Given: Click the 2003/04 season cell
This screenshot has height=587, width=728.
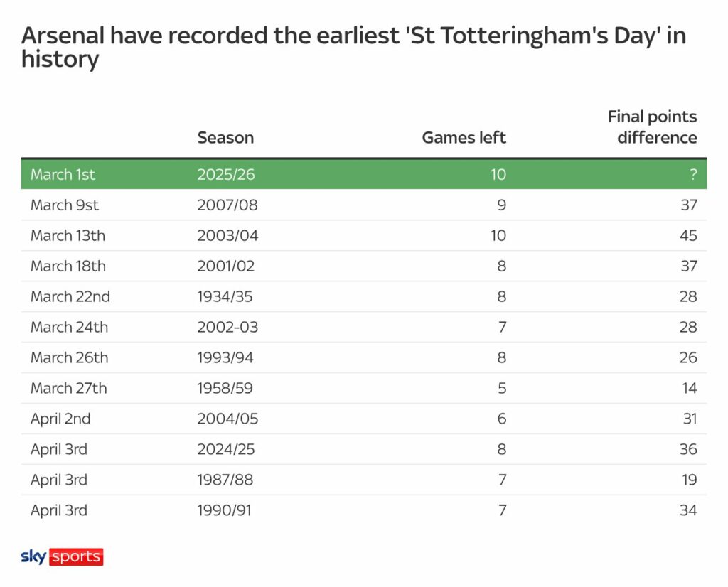Looking at the screenshot, I should pos(227,236).
